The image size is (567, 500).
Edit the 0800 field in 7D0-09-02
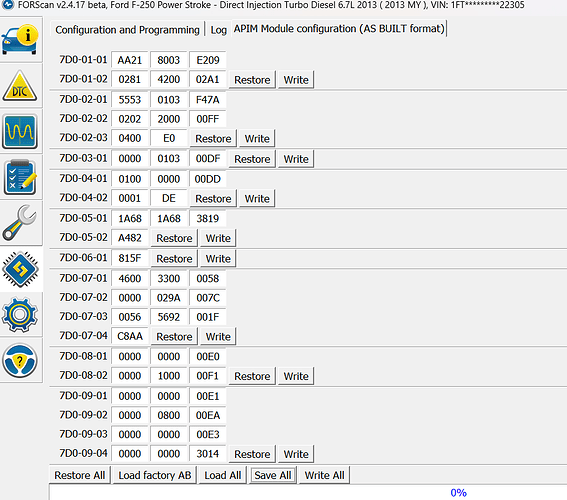coord(169,415)
